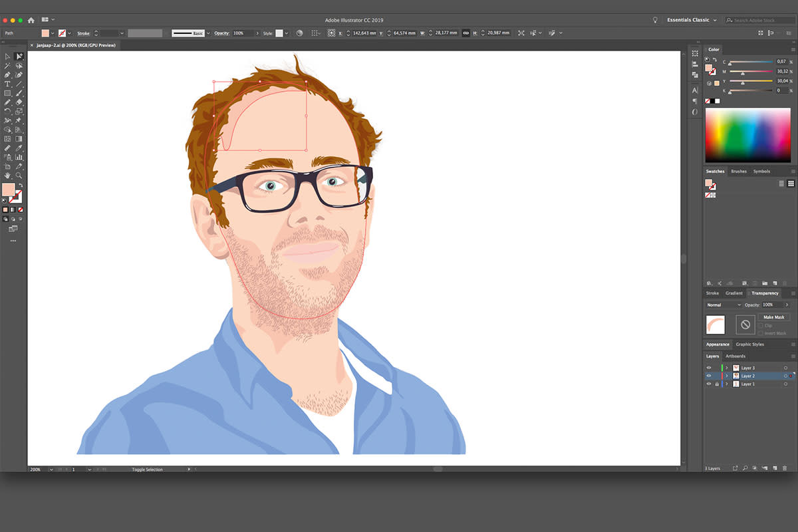Hide Layer 3 with its eye icon

[x=708, y=368]
